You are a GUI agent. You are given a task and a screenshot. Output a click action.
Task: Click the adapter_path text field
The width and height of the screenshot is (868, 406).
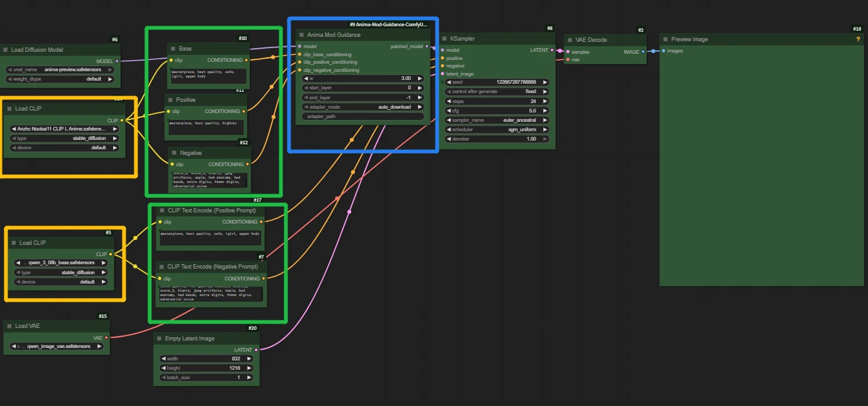[x=362, y=116]
